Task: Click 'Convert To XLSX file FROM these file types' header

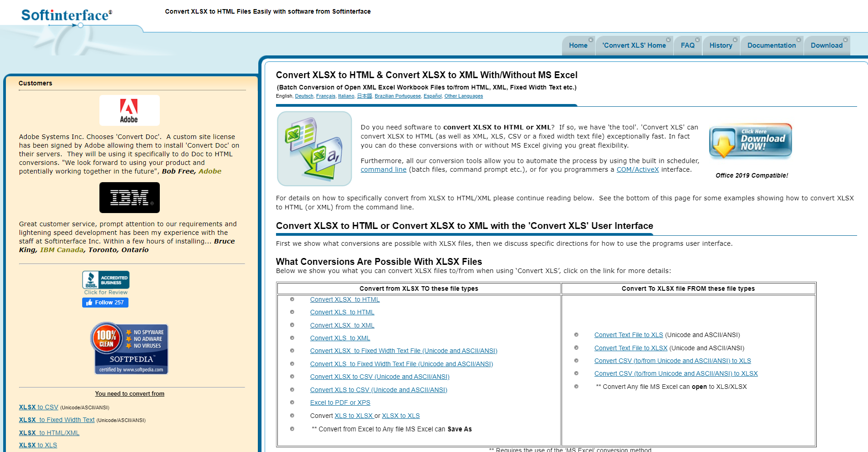Action: pyautogui.click(x=688, y=288)
